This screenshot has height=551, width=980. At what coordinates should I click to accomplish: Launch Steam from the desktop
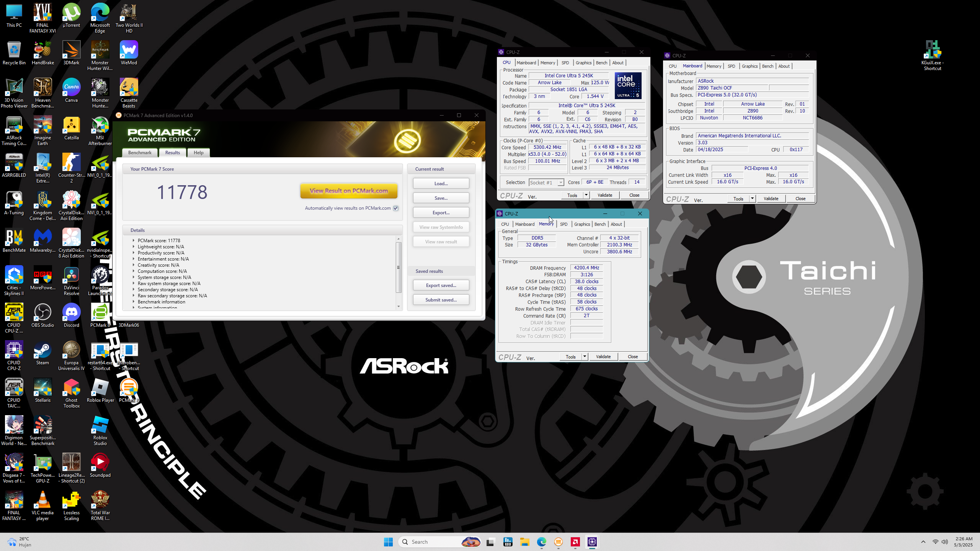42,353
